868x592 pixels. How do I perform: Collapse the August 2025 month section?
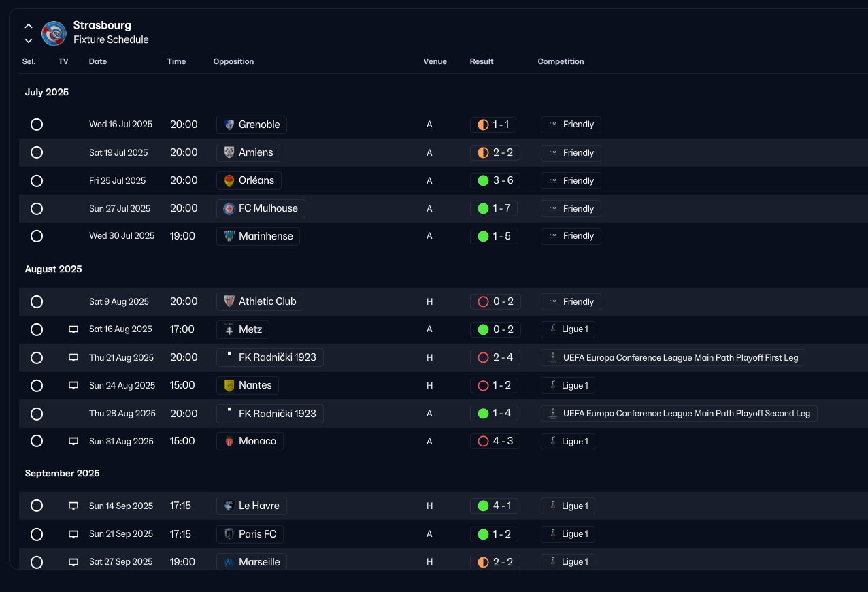(x=53, y=269)
